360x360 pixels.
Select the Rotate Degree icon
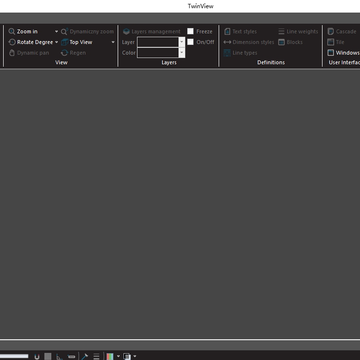pyautogui.click(x=12, y=42)
